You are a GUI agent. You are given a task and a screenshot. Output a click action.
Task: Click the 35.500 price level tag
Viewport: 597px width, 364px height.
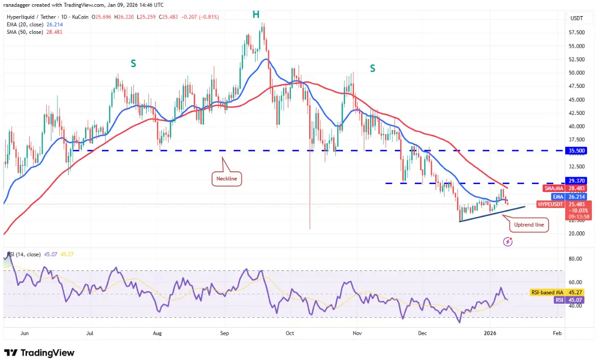(576, 151)
